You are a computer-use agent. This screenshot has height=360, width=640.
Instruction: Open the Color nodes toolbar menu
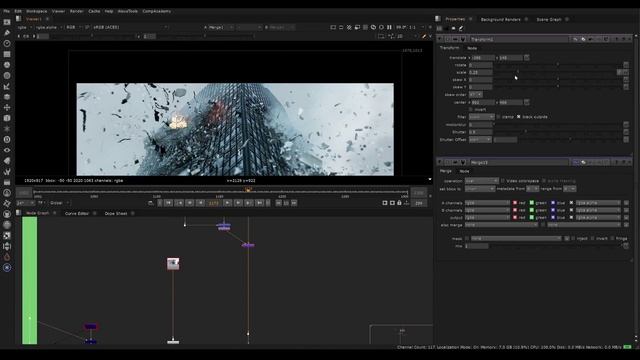(x=7, y=64)
